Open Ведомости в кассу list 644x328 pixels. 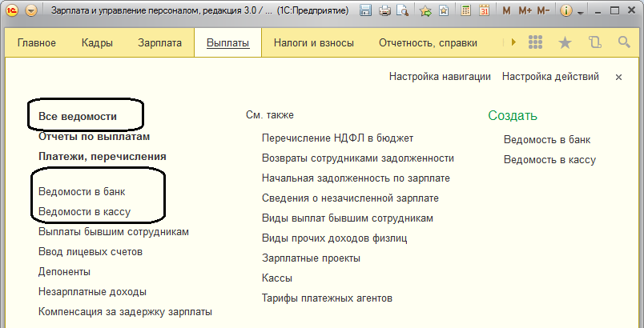(x=85, y=212)
